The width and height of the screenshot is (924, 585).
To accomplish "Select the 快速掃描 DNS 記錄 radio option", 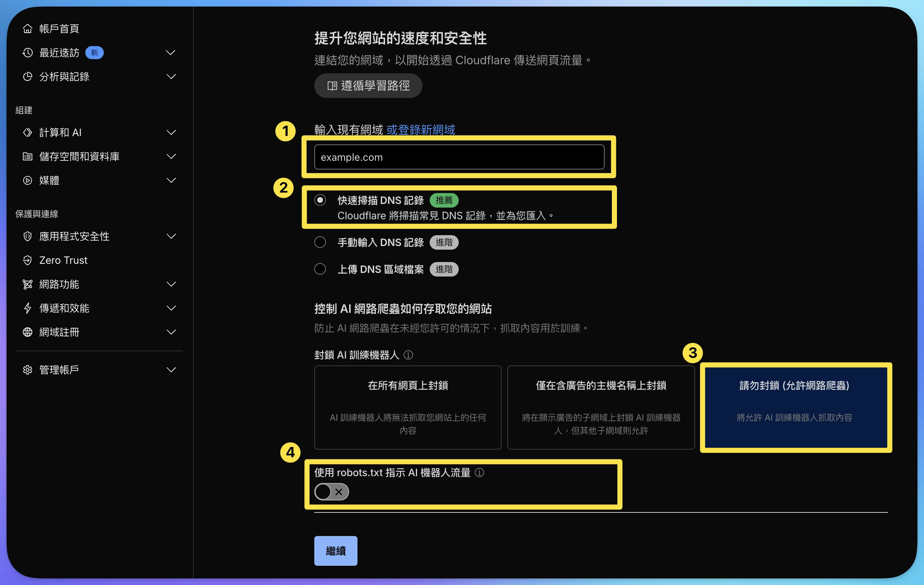I will 320,200.
